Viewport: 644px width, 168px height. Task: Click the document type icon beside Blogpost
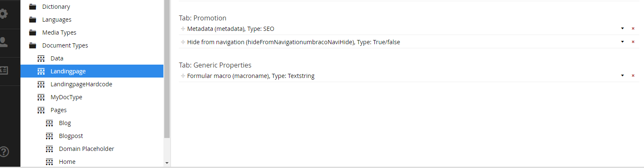[x=49, y=136]
